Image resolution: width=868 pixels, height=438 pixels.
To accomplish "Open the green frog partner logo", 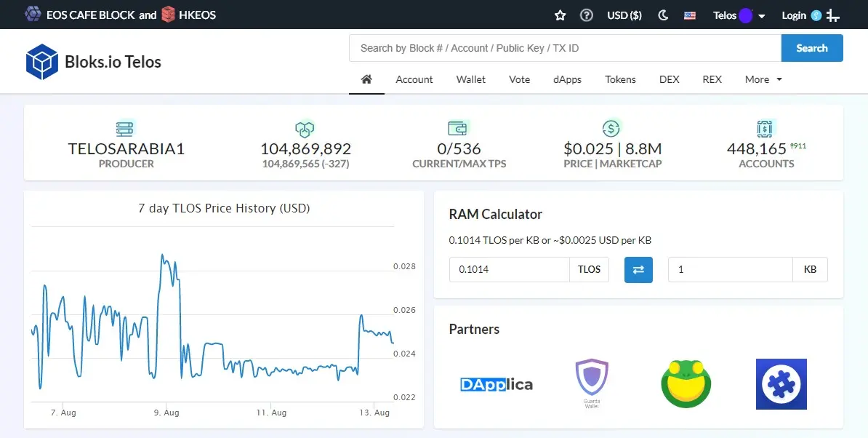I will (x=686, y=383).
